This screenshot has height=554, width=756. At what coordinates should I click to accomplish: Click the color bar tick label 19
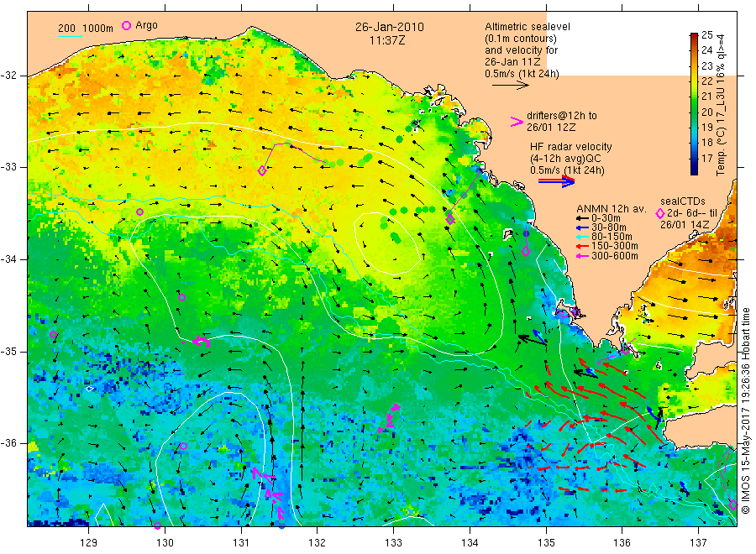(x=706, y=128)
